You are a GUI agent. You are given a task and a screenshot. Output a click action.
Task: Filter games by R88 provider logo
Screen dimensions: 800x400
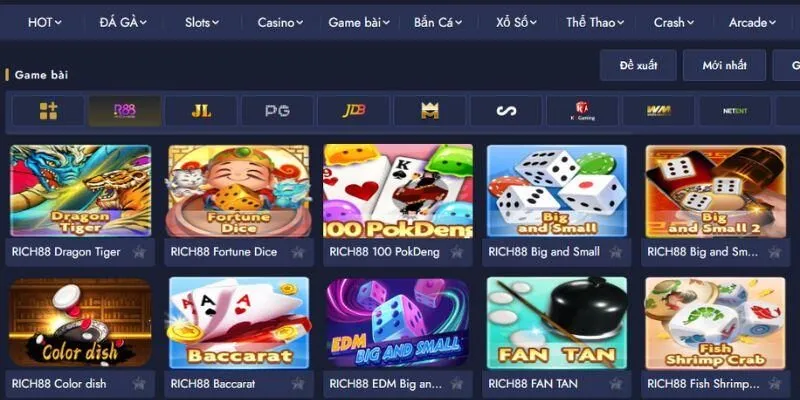coord(125,111)
